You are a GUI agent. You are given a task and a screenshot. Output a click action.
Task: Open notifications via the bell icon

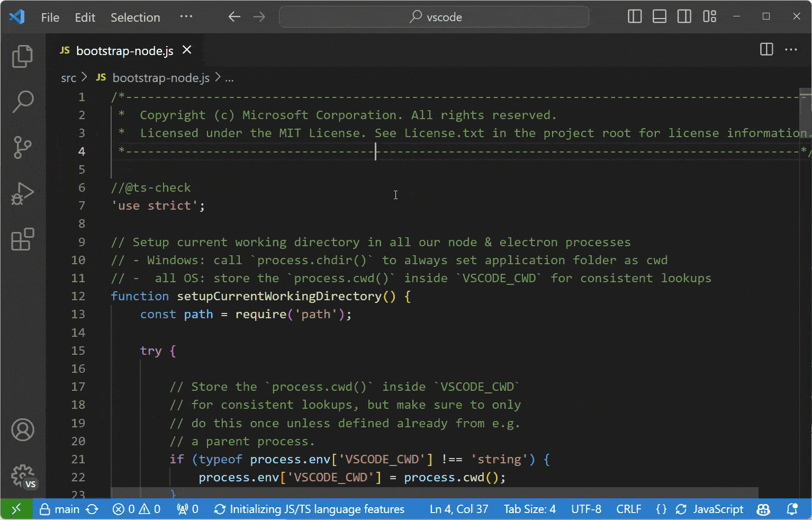(793, 509)
